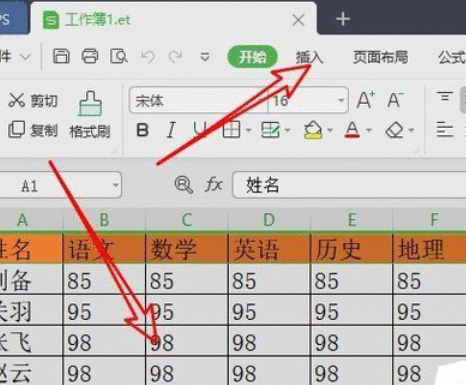Open the 公式 tab
466x385 pixels.
(x=452, y=57)
